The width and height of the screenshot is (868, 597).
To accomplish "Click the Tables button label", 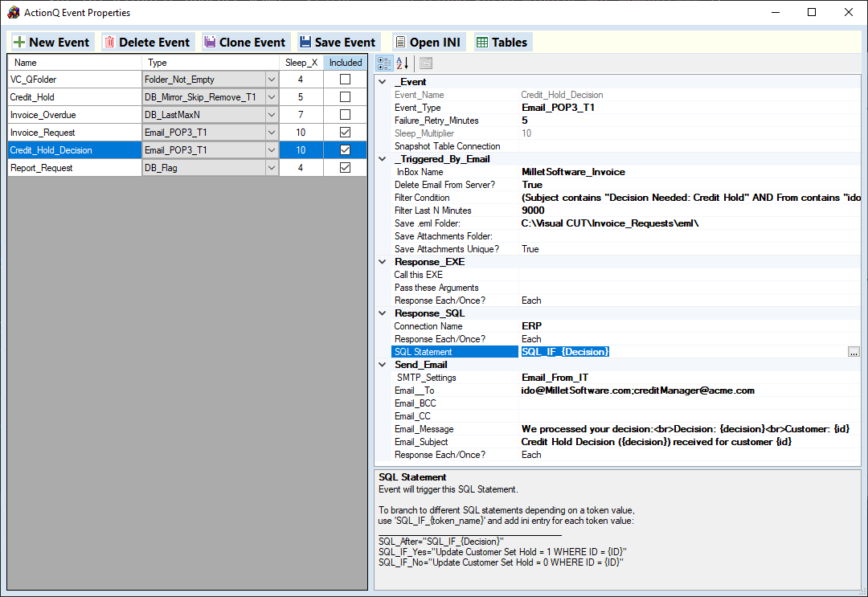I will tap(510, 42).
